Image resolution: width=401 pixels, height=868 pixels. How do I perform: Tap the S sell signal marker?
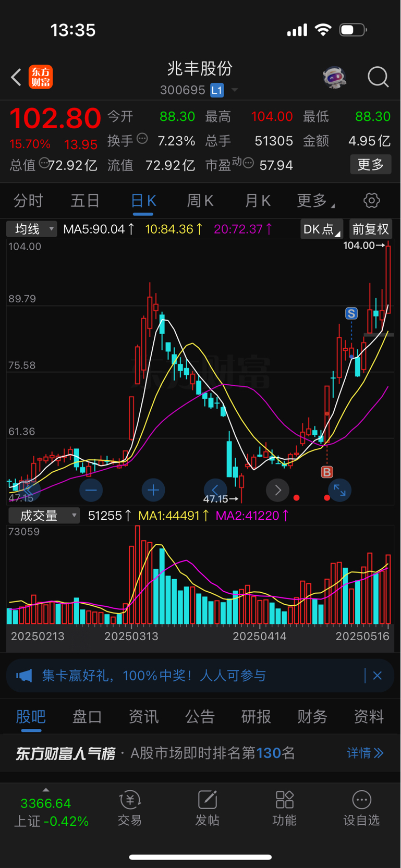click(351, 313)
